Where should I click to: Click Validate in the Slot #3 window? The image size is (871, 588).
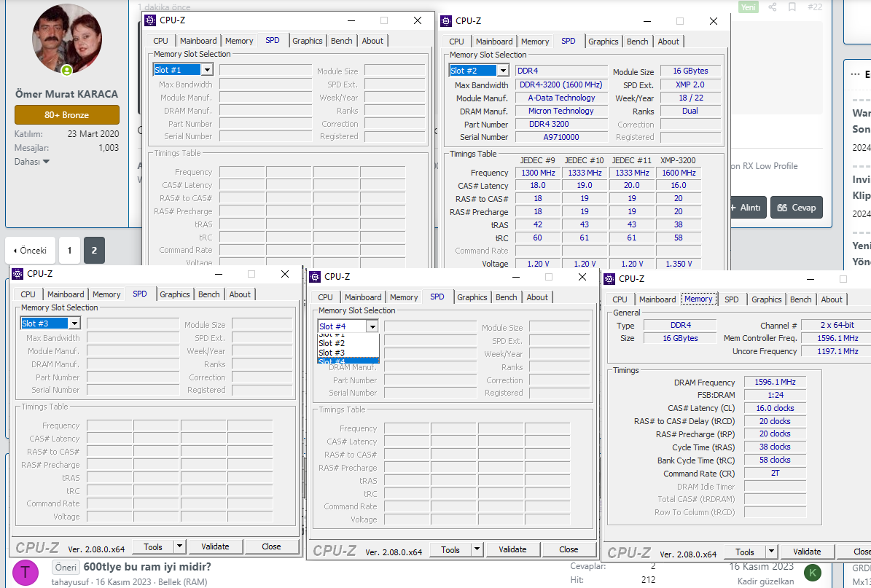[216, 546]
